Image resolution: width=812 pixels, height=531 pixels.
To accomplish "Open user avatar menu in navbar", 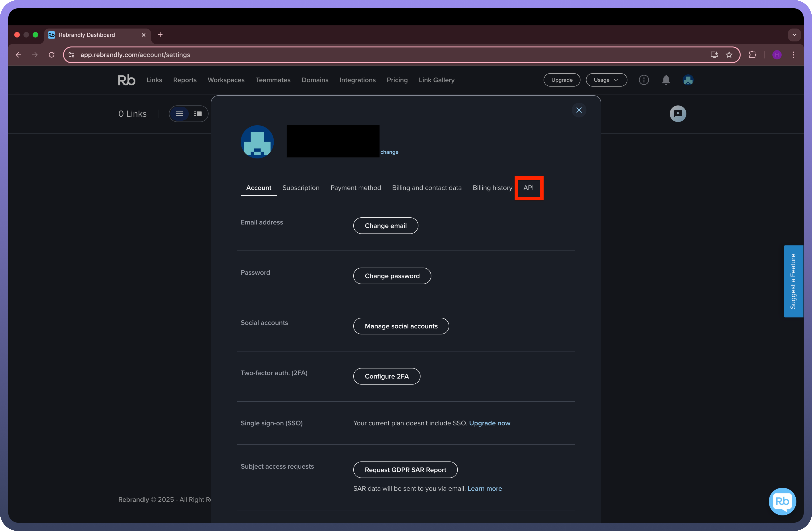I will [x=688, y=80].
